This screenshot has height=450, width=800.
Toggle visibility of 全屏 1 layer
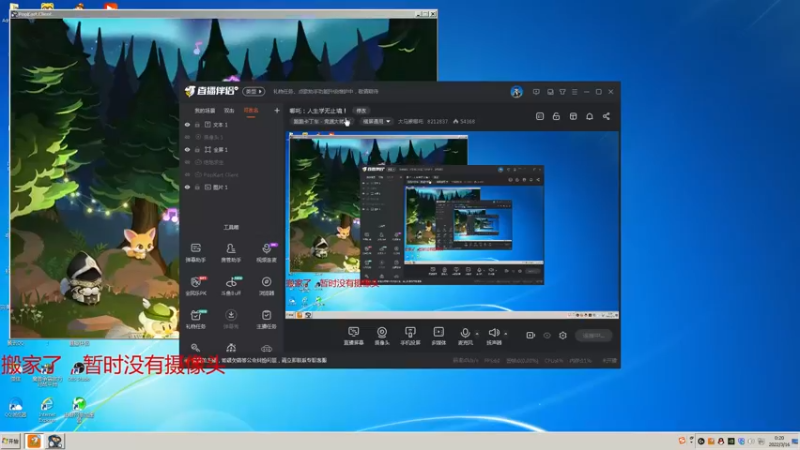coord(187,149)
